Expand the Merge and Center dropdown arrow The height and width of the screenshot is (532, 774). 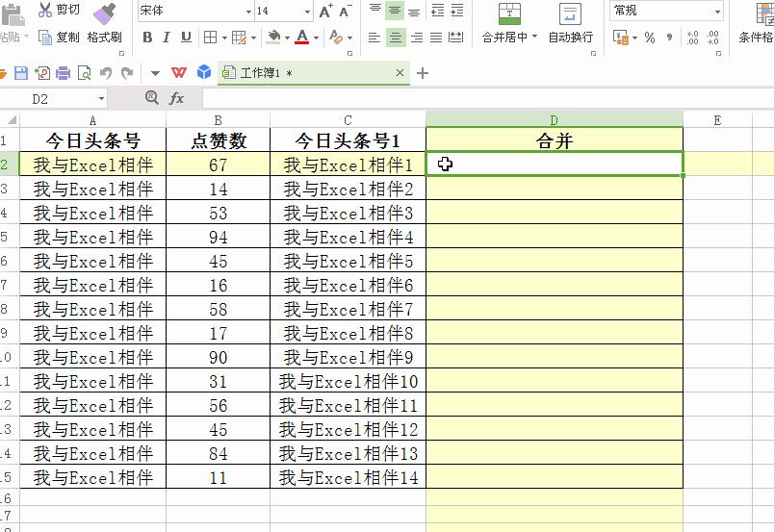coord(534,37)
